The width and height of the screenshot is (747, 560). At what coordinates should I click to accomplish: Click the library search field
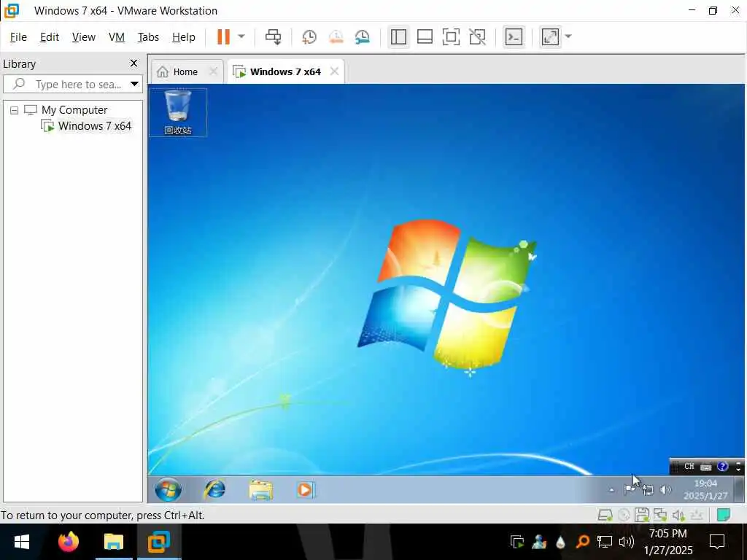73,85
